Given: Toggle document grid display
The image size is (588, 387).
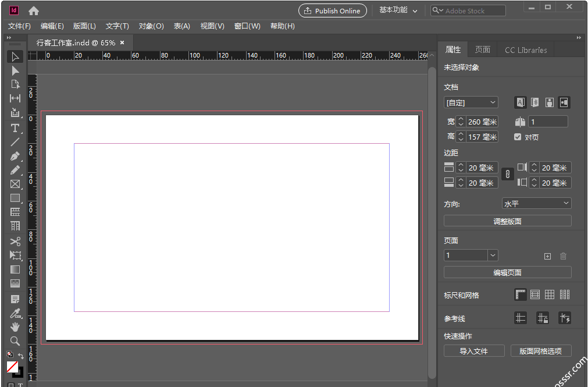Looking at the screenshot, I should [x=550, y=294].
